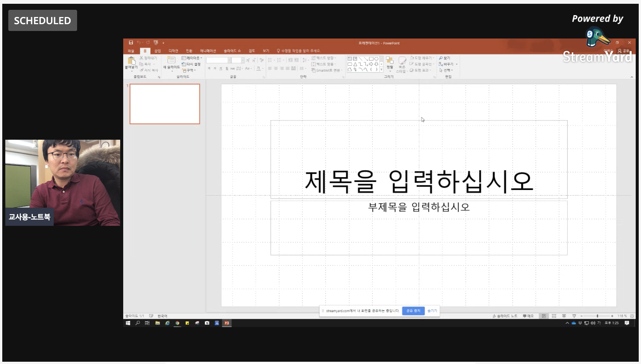Click the increase font size icon
641x364 pixels.
(248, 60)
